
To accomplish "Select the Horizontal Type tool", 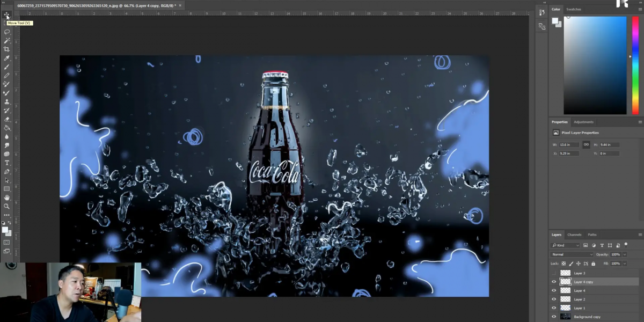I will pos(7,163).
